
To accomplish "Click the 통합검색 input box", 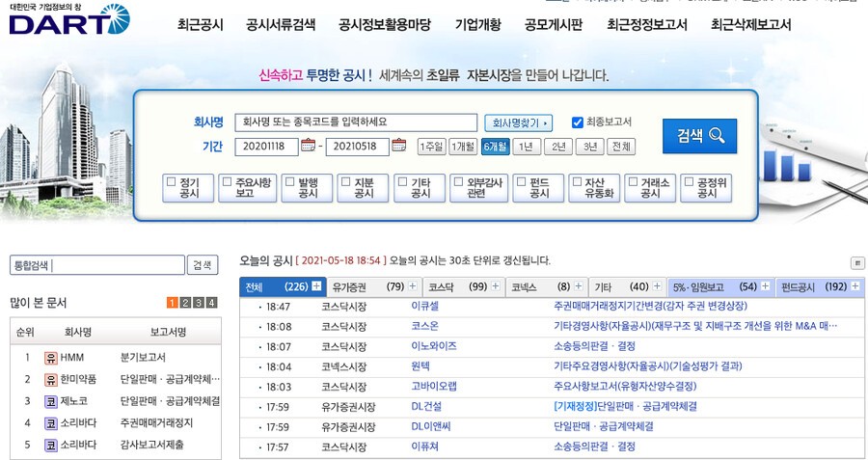I will [x=97, y=265].
